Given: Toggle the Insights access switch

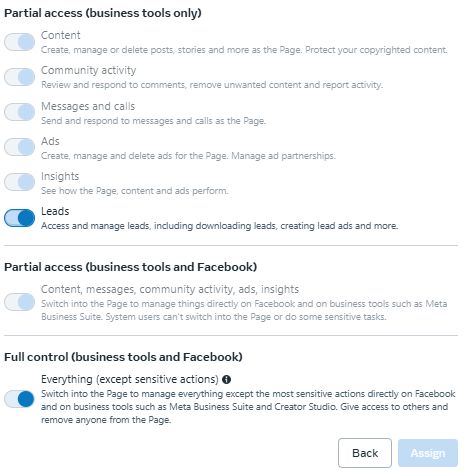Looking at the screenshot, I should 19,182.
